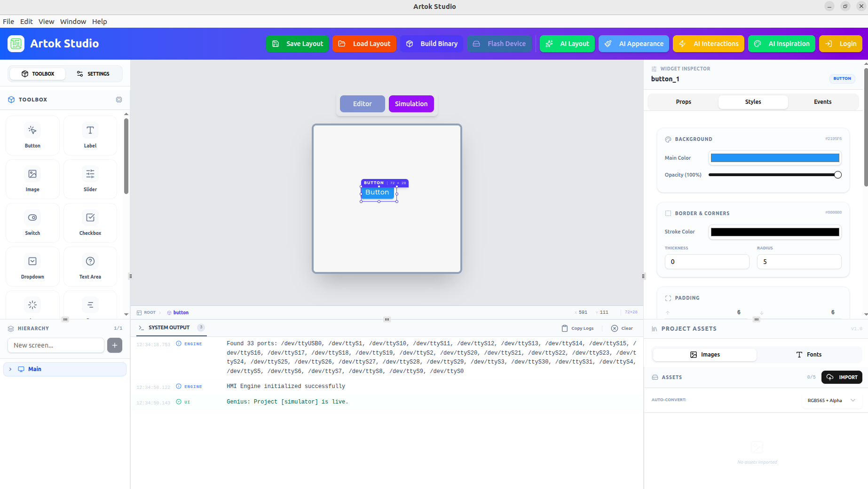Expand the Main screen in the hierarchy
This screenshot has height=489, width=868.
10,369
